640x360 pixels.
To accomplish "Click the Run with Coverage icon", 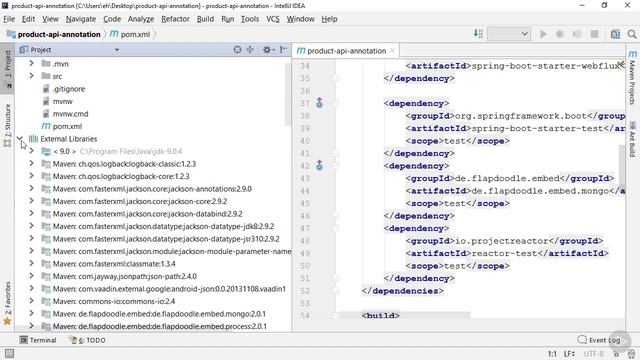I will point(577,34).
